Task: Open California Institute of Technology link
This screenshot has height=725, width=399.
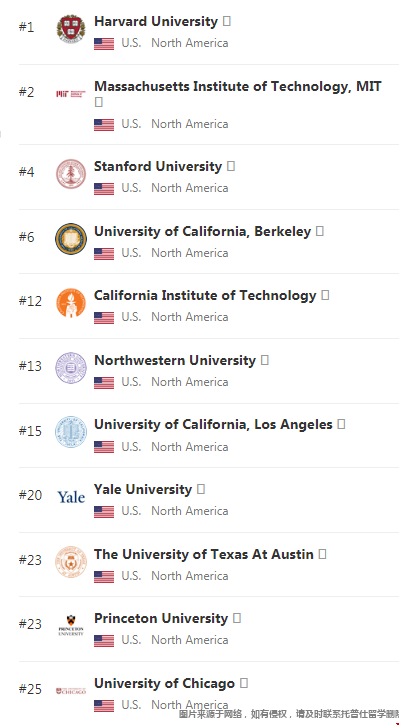Action: point(205,295)
